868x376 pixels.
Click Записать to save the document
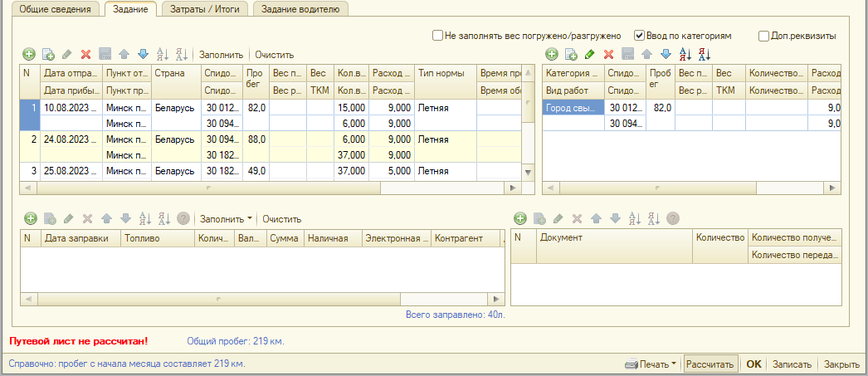coord(791,364)
